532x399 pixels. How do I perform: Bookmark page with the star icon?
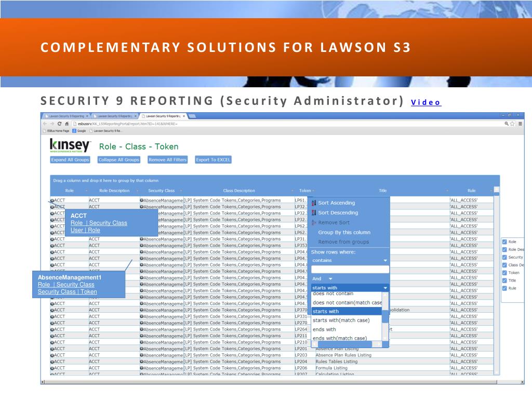(x=512, y=124)
